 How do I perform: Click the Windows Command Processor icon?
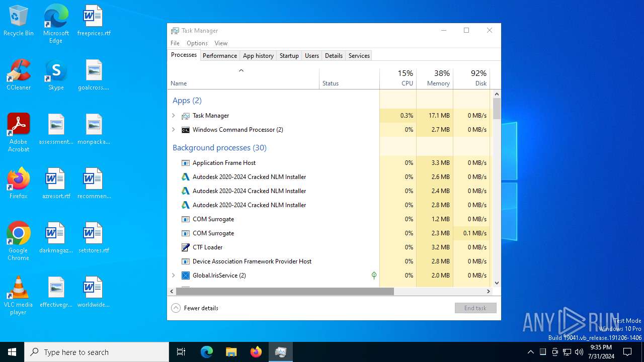click(185, 130)
